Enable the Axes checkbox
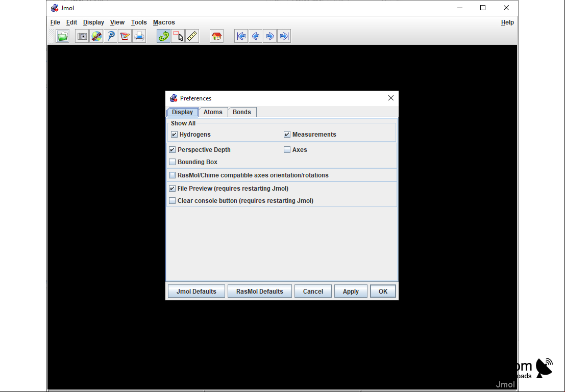 click(287, 150)
